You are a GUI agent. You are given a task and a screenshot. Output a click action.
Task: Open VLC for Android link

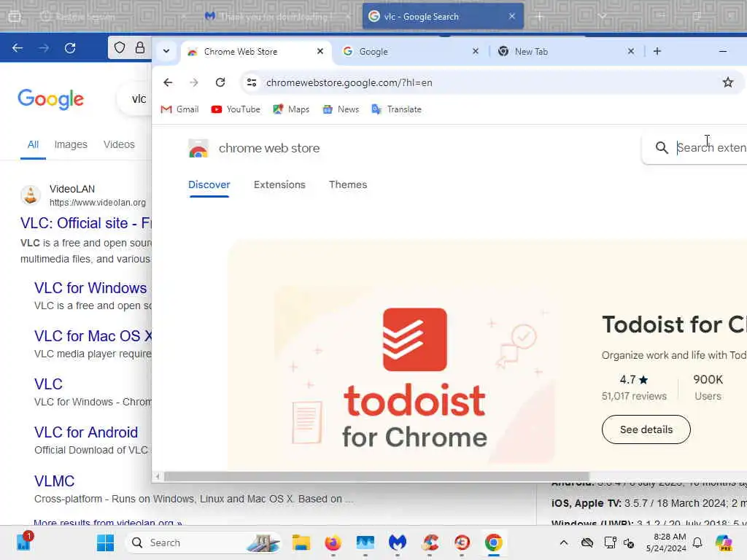coord(86,432)
